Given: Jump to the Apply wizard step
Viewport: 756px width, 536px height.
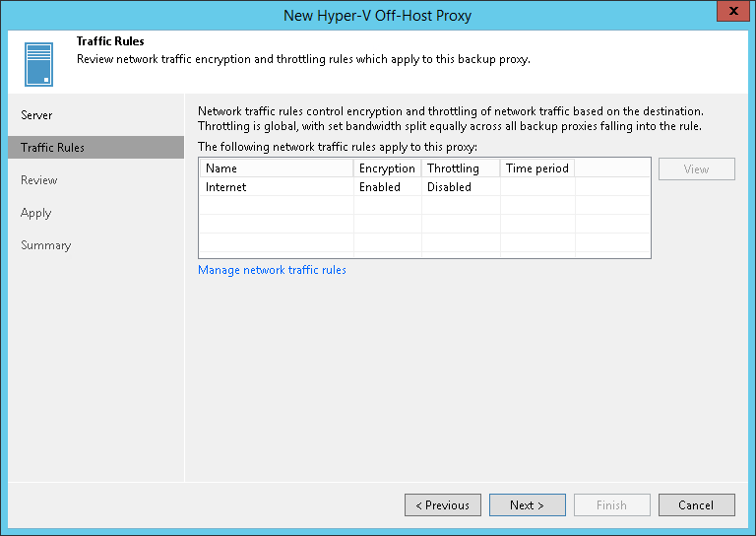Looking at the screenshot, I should coord(35,213).
